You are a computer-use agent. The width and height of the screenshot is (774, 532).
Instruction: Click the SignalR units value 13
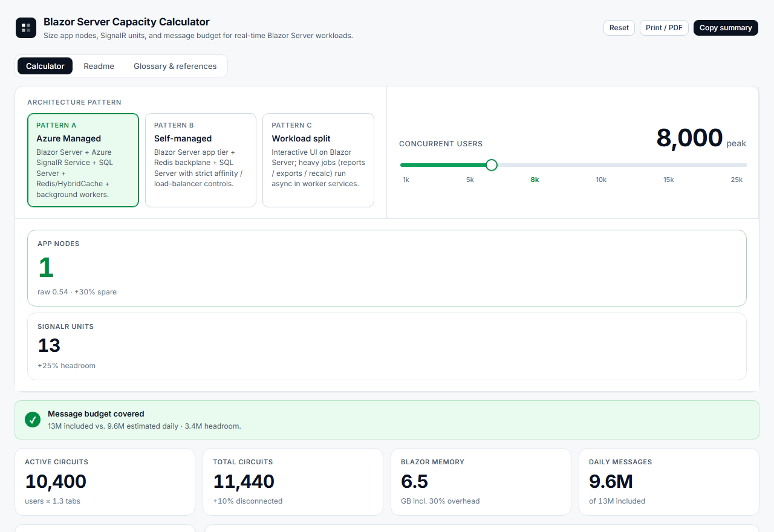coord(49,345)
